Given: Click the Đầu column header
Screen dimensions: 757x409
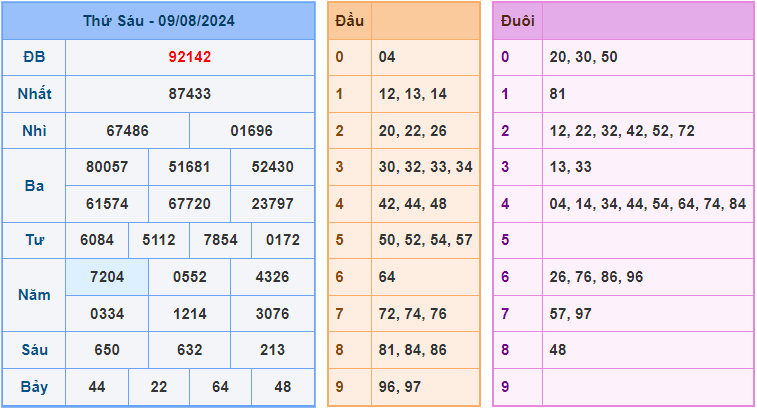Looking at the screenshot, I should (x=350, y=21).
